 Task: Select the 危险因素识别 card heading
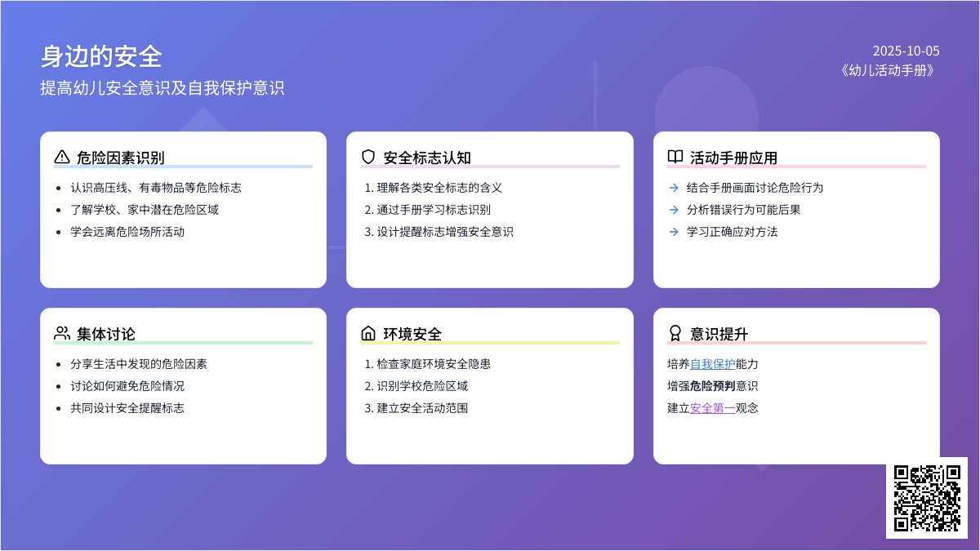(120, 158)
